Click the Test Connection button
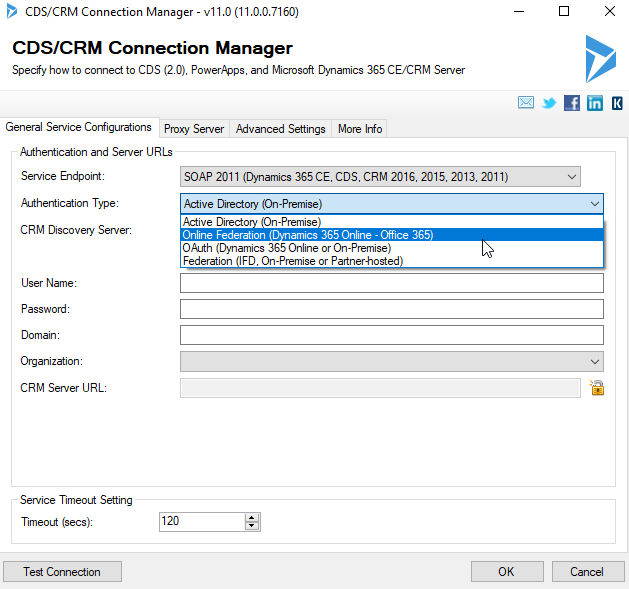 click(62, 571)
